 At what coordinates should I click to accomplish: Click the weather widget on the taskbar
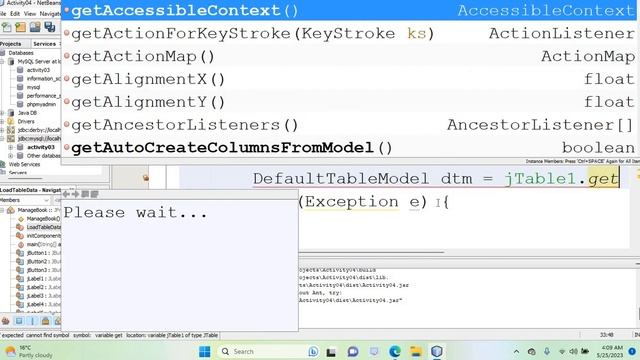point(28,351)
